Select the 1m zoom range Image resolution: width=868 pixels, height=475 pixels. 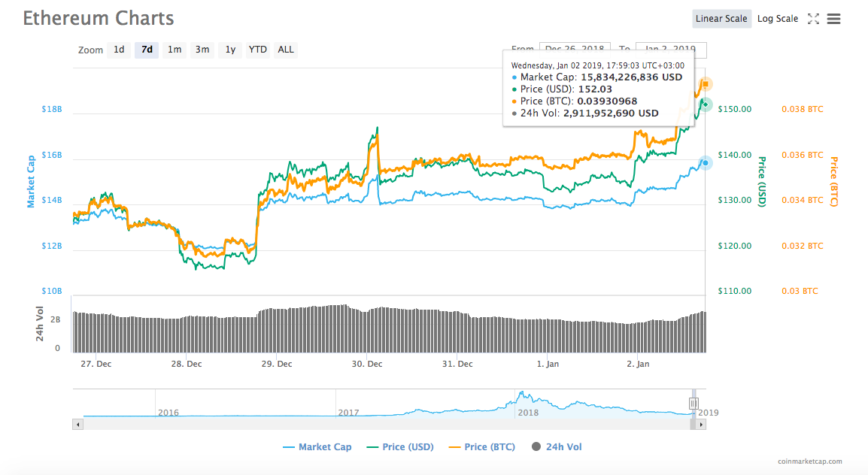(x=175, y=50)
